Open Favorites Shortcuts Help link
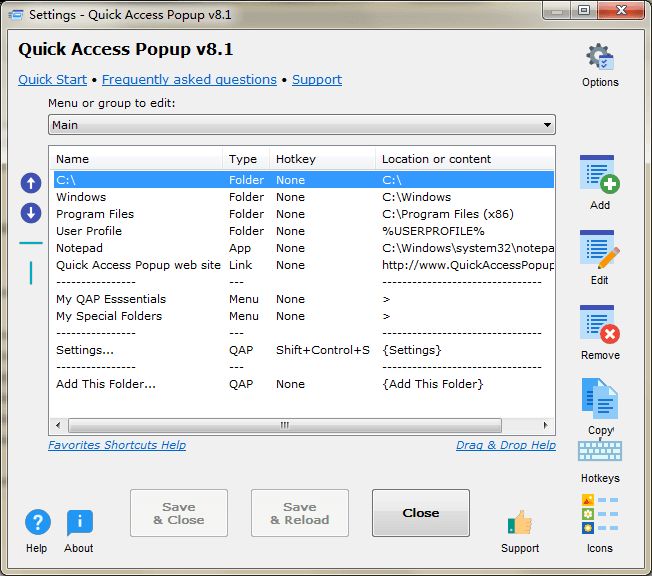The height and width of the screenshot is (576, 652). coord(117,445)
